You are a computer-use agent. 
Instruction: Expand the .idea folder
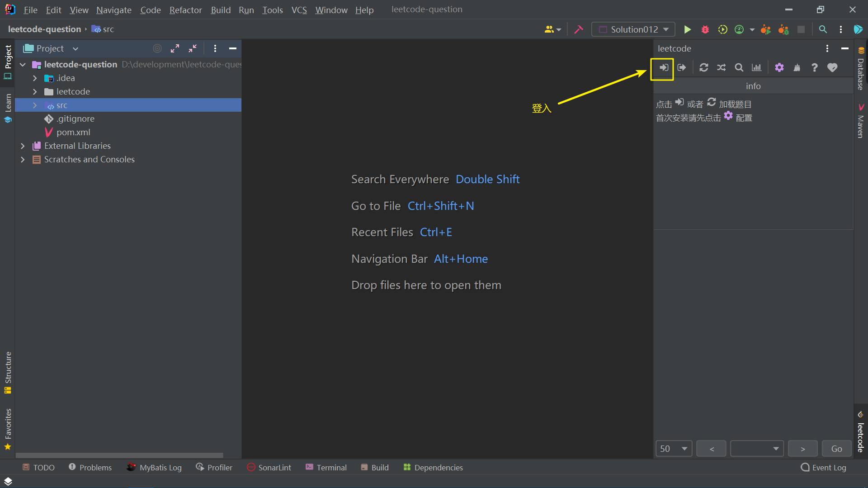[x=35, y=78]
